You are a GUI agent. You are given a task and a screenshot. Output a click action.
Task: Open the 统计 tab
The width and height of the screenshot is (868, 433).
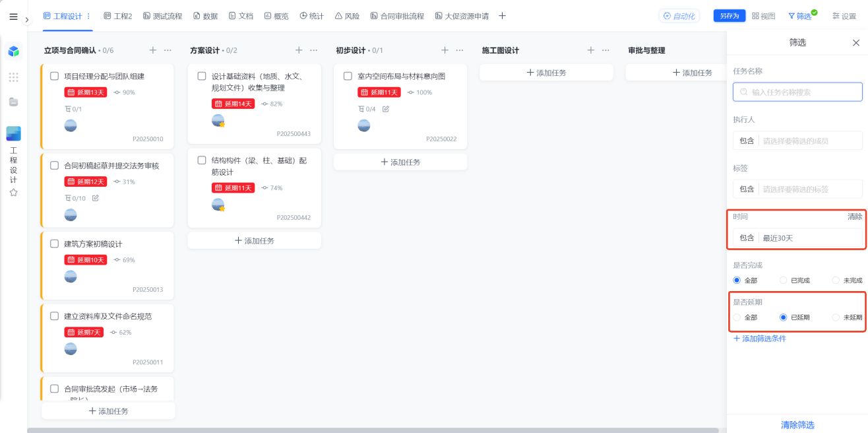[x=312, y=16]
